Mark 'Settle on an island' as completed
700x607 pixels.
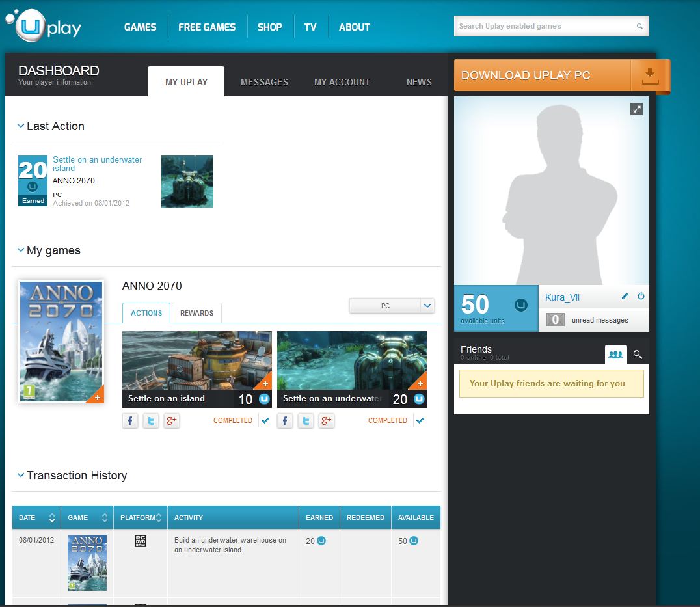pyautogui.click(x=265, y=420)
